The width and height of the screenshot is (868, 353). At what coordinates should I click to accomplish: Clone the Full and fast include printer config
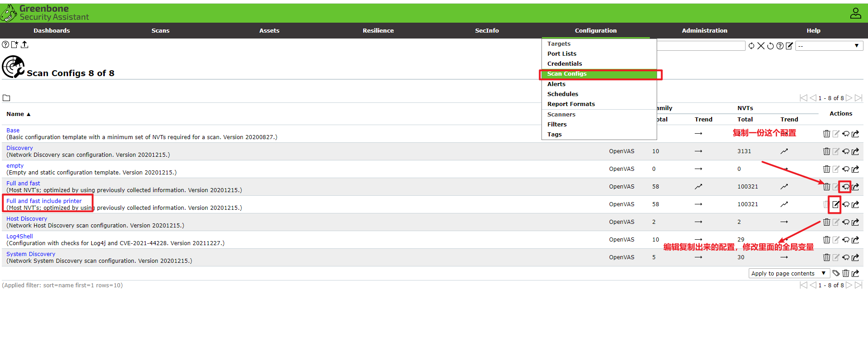846,204
